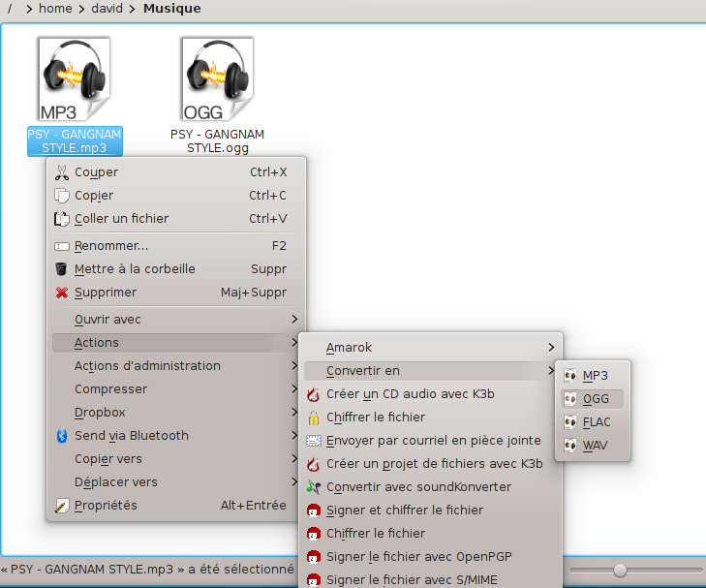Expand the Amarok submenu arrow
Image resolution: width=706 pixels, height=588 pixels.
click(551, 347)
